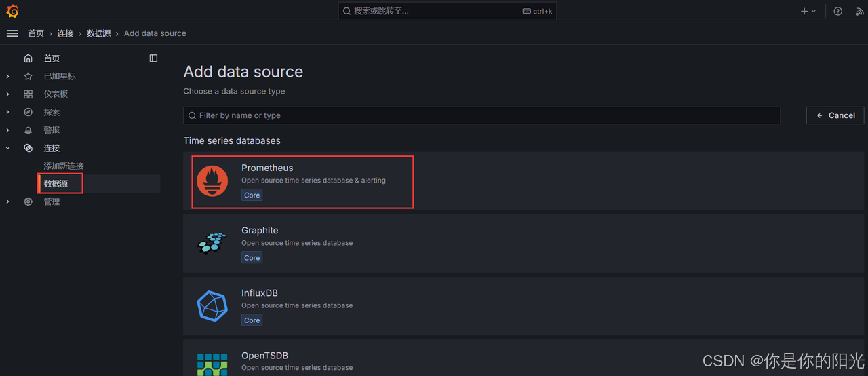Click the star icon for 已加星标

[28, 77]
